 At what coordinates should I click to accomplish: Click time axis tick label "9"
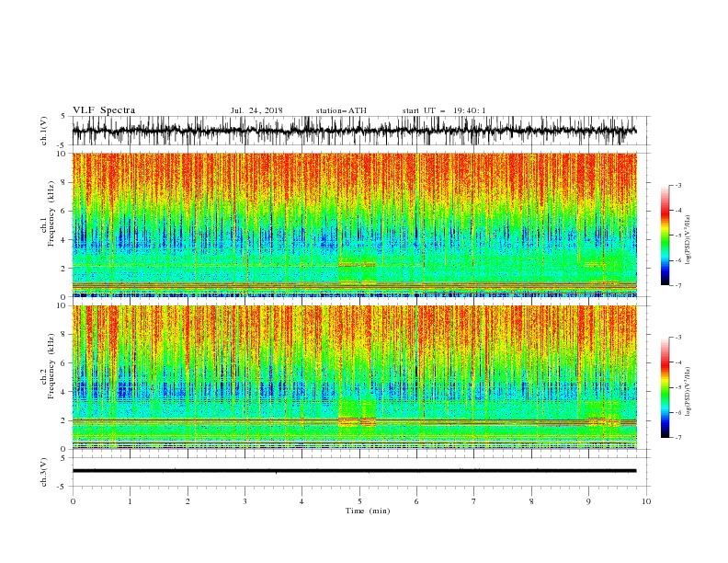pyautogui.click(x=588, y=501)
